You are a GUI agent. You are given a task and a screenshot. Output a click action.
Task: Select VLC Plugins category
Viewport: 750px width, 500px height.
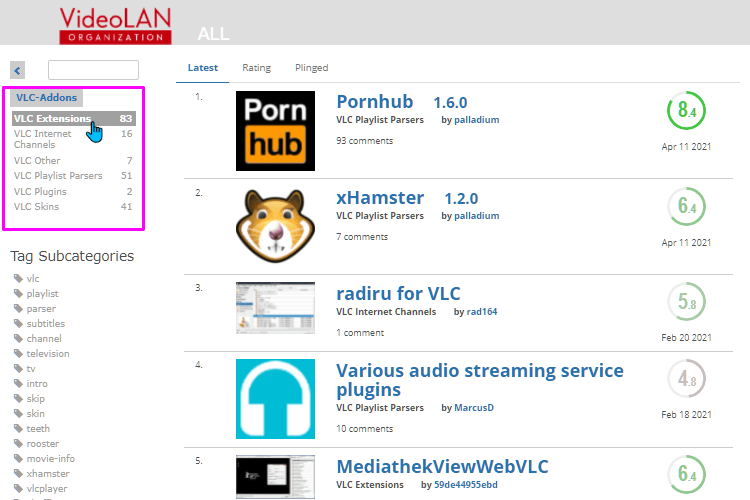73,191
